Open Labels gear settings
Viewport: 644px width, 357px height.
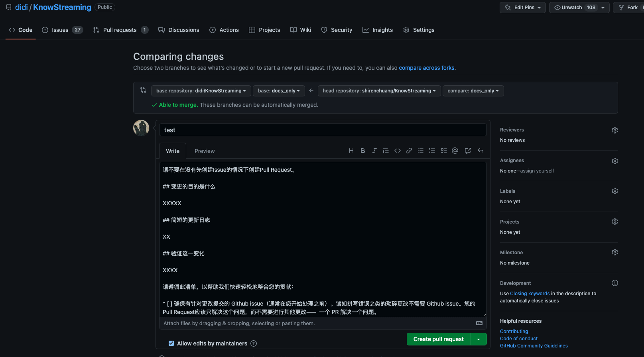pyautogui.click(x=615, y=191)
